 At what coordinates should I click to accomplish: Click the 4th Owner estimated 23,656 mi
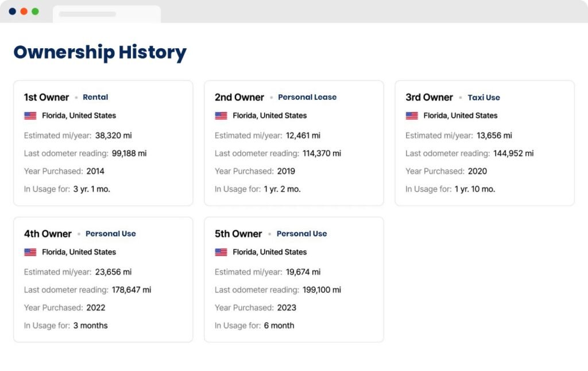114,272
